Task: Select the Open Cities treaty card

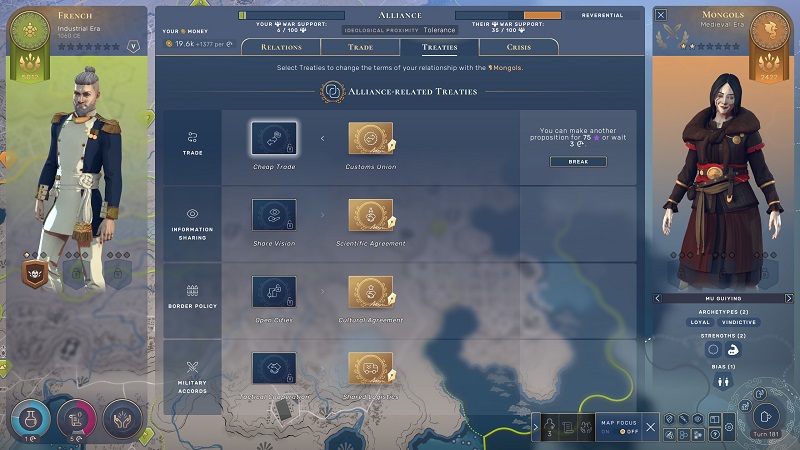Action: [x=274, y=291]
